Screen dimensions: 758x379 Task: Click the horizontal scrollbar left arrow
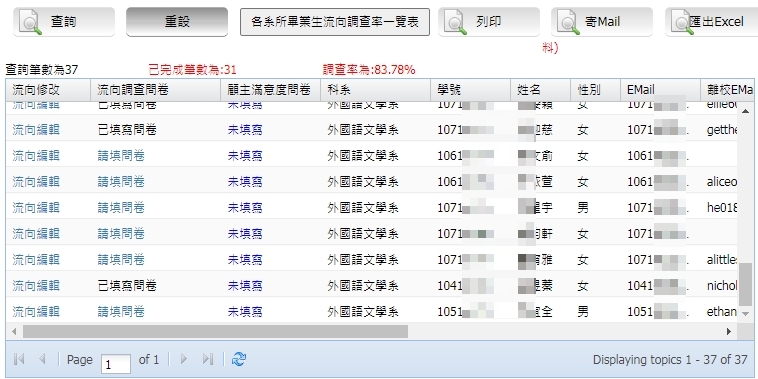[x=14, y=332]
